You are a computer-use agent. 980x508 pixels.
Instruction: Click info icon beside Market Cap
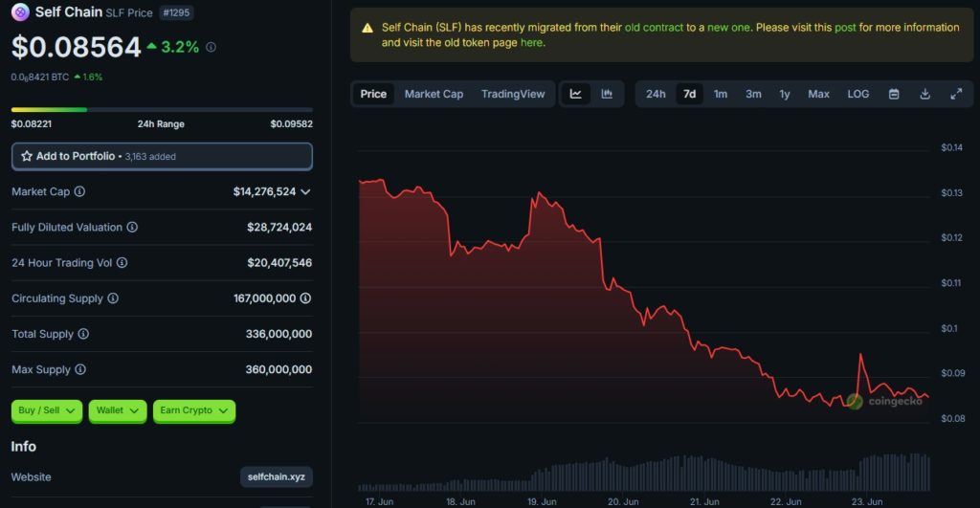[x=79, y=191]
